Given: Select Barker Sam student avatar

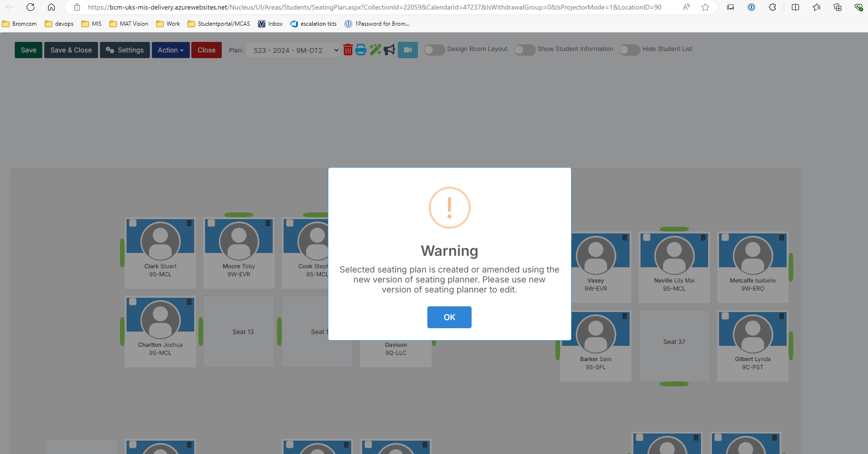Looking at the screenshot, I should pyautogui.click(x=596, y=333).
